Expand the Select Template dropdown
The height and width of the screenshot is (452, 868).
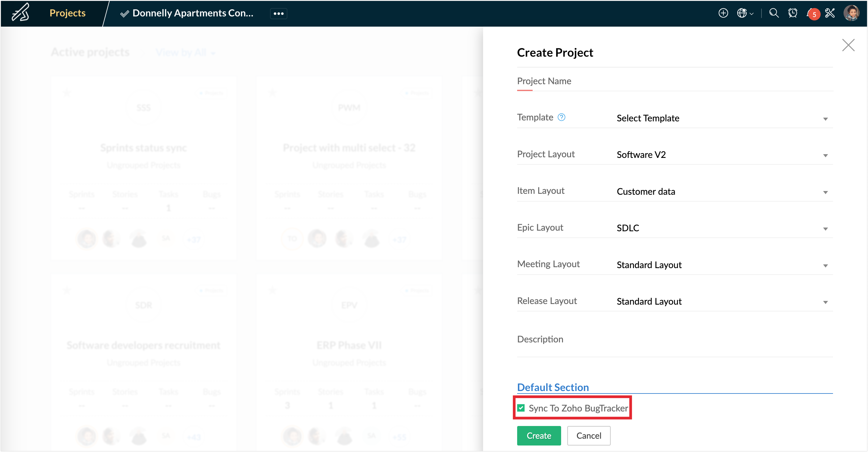[721, 118]
